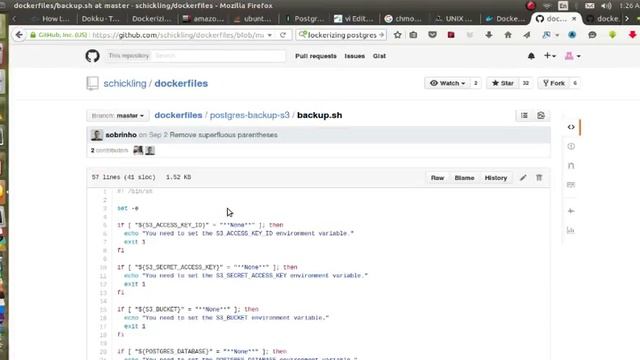Go back with browser back arrow
Image resolution: width=640 pixels, height=360 pixels.
click(19, 35)
